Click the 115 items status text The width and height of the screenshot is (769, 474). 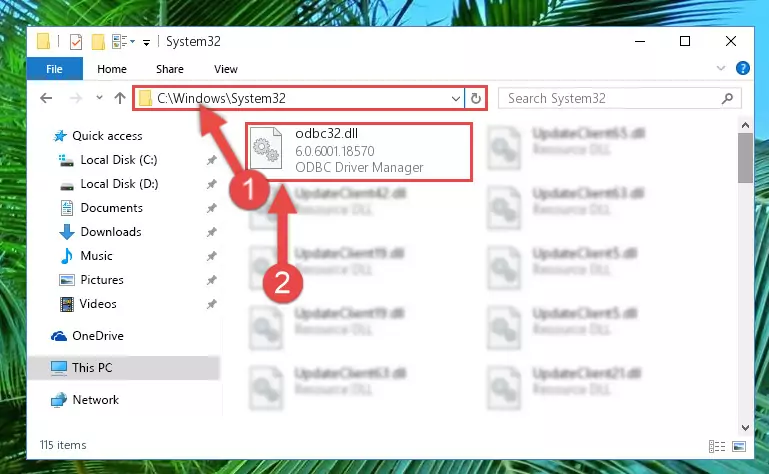[63, 445]
